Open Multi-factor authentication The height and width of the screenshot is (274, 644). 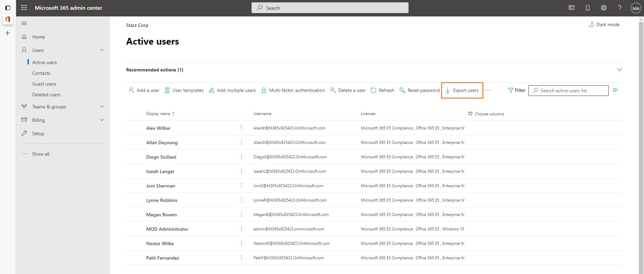(293, 90)
